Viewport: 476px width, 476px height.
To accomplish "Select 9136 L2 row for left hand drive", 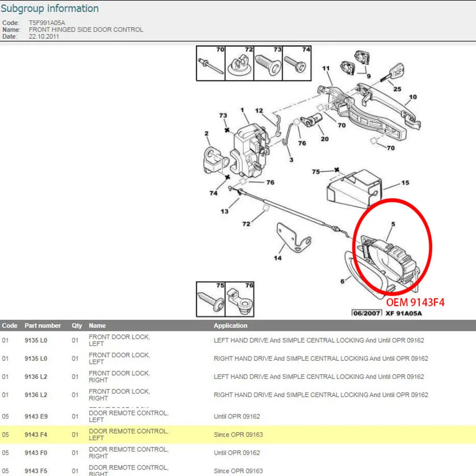I will pyautogui.click(x=238, y=377).
